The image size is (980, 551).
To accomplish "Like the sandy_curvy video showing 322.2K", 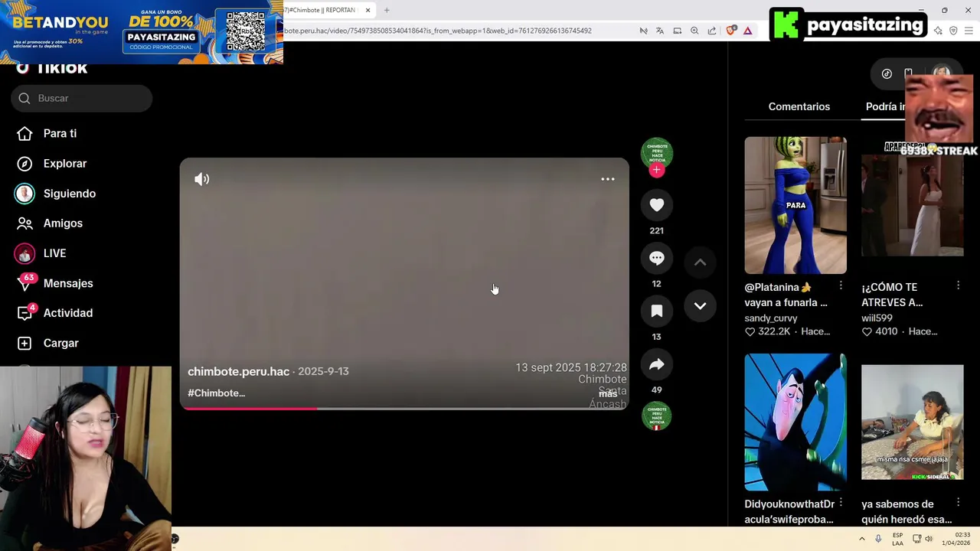I will 750,332.
